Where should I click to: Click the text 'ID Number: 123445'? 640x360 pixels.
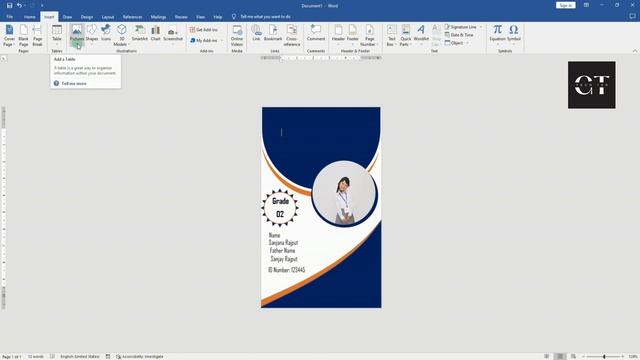pyautogui.click(x=287, y=270)
